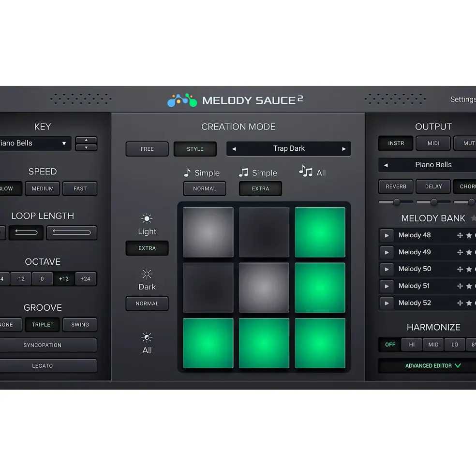Step key down with the down arrow
This screenshot has width=476, height=476.
click(x=86, y=147)
